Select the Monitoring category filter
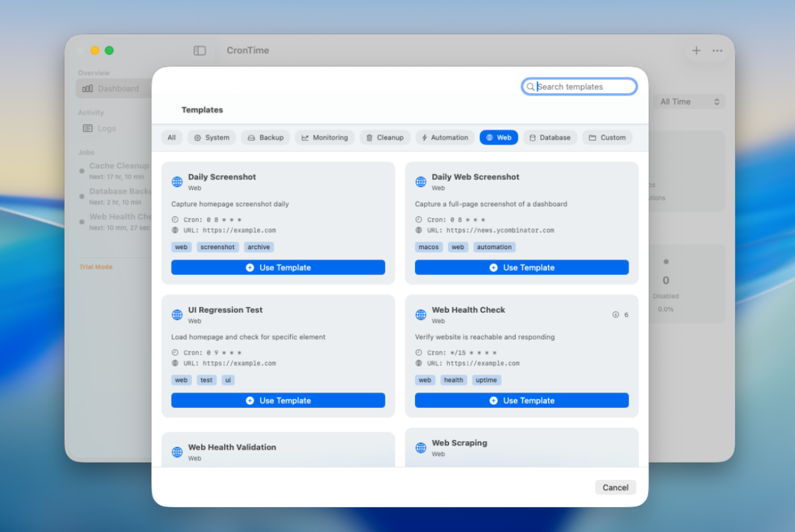The width and height of the screenshot is (795, 532). click(325, 137)
